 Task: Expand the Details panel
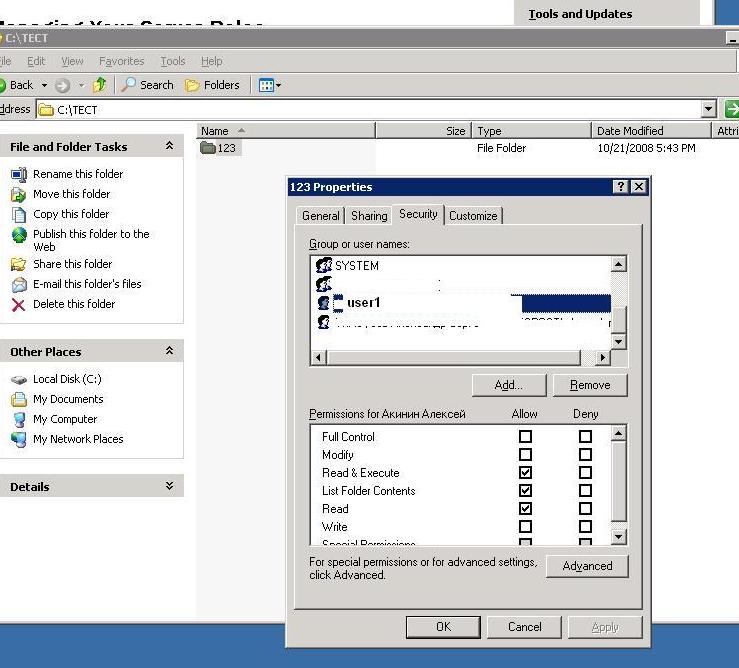tap(169, 487)
